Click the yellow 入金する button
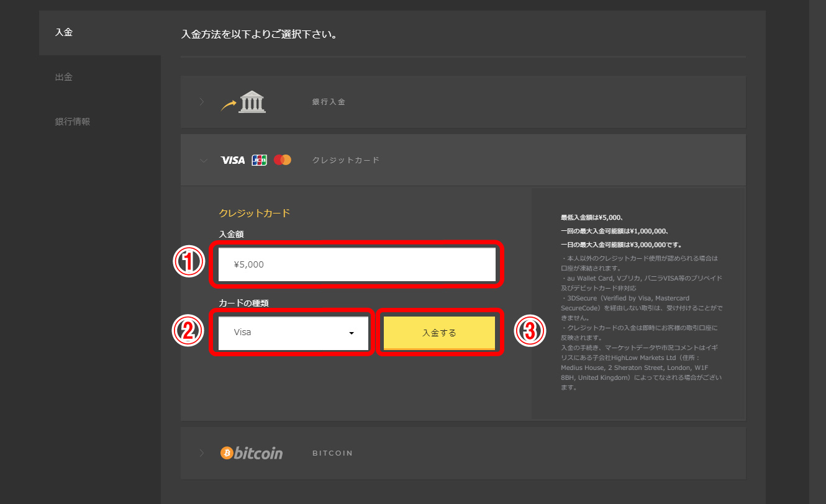The width and height of the screenshot is (826, 504). (439, 333)
